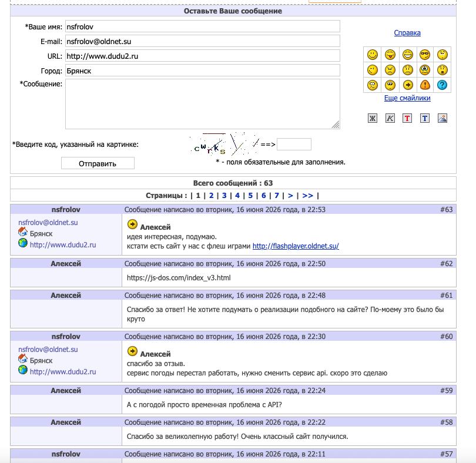Open the Еще смайлики link

tap(407, 98)
